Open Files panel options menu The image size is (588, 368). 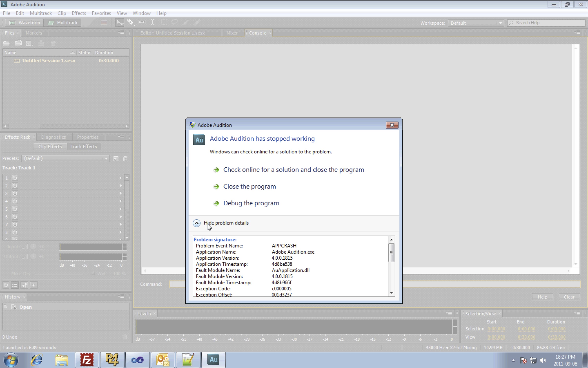121,32
